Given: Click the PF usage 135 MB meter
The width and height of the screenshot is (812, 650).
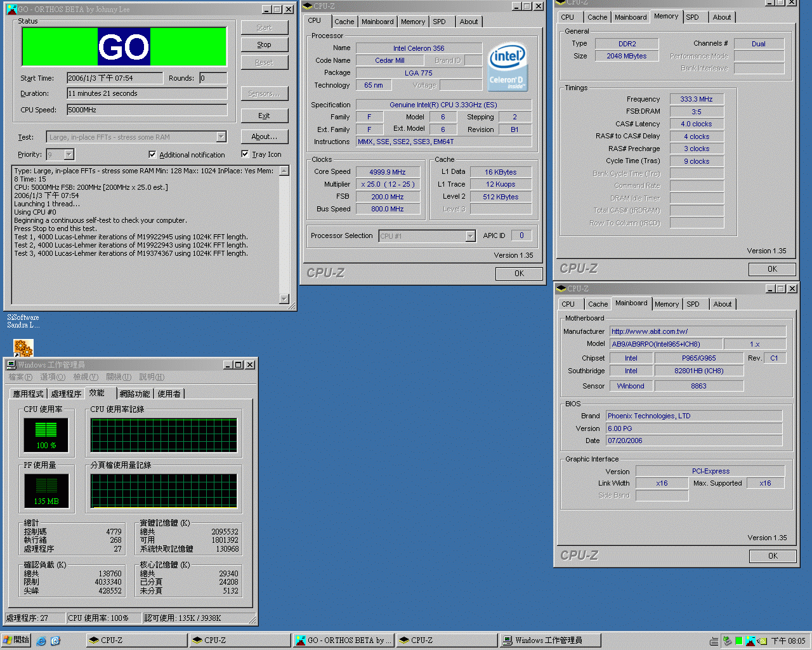Looking at the screenshot, I should pyautogui.click(x=46, y=491).
